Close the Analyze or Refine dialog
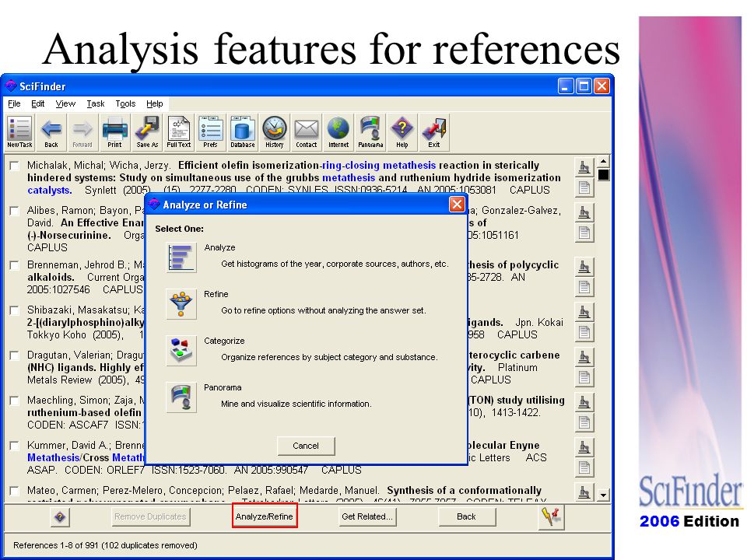 click(457, 205)
